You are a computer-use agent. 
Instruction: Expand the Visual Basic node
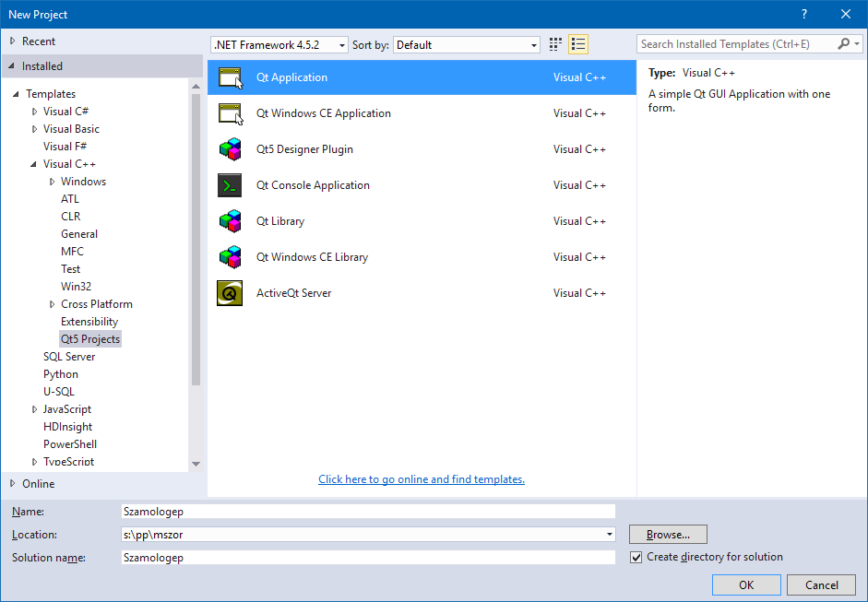(x=34, y=129)
